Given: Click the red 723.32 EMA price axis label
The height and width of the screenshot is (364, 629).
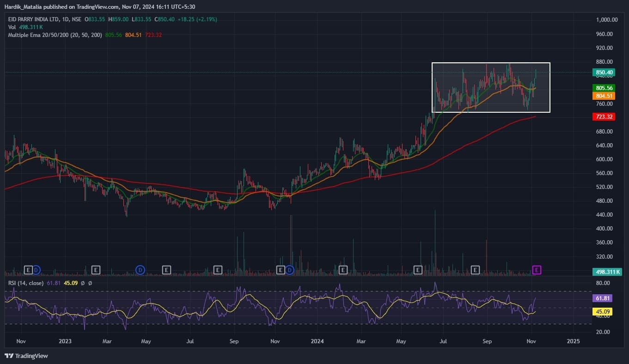Looking at the screenshot, I should tap(604, 117).
